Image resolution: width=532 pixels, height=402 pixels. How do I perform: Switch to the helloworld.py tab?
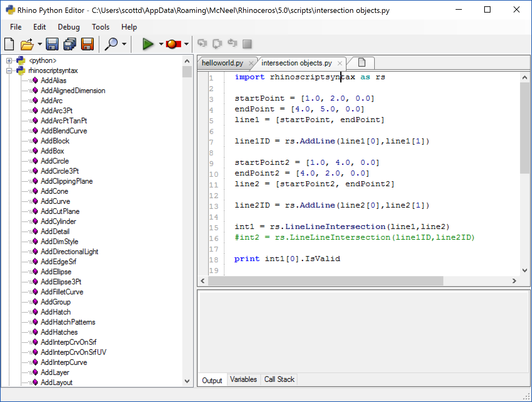coord(222,63)
